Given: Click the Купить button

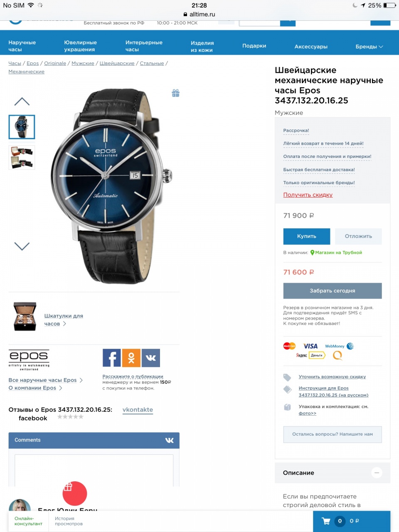Looking at the screenshot, I should tap(307, 236).
